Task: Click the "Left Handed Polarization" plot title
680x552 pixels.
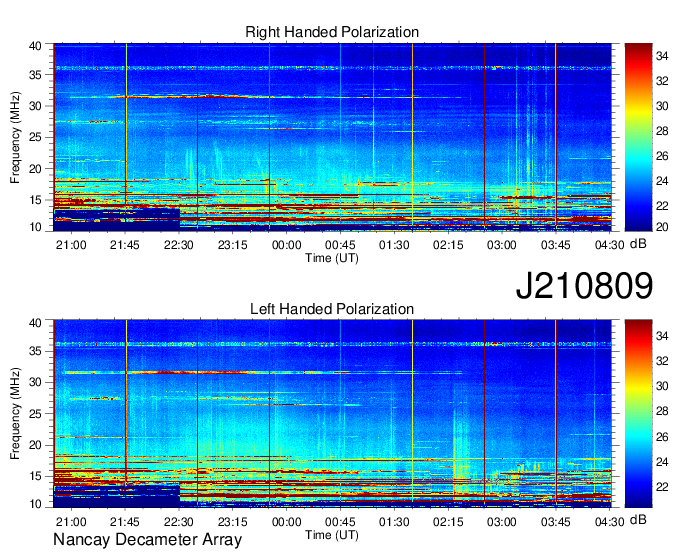Action: (x=332, y=309)
